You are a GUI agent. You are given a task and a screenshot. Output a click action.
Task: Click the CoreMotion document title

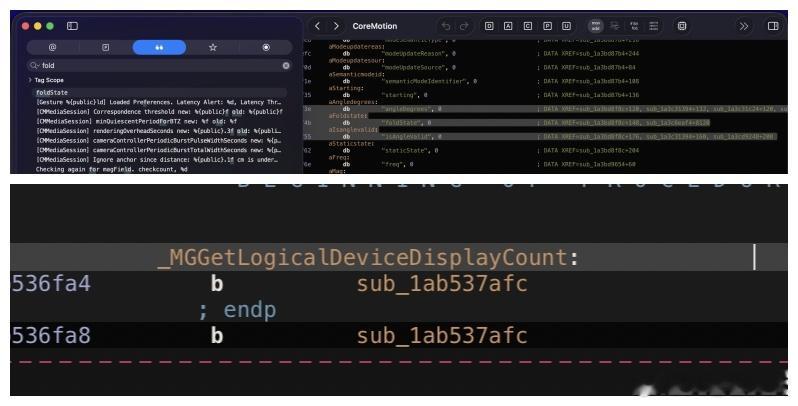(375, 26)
